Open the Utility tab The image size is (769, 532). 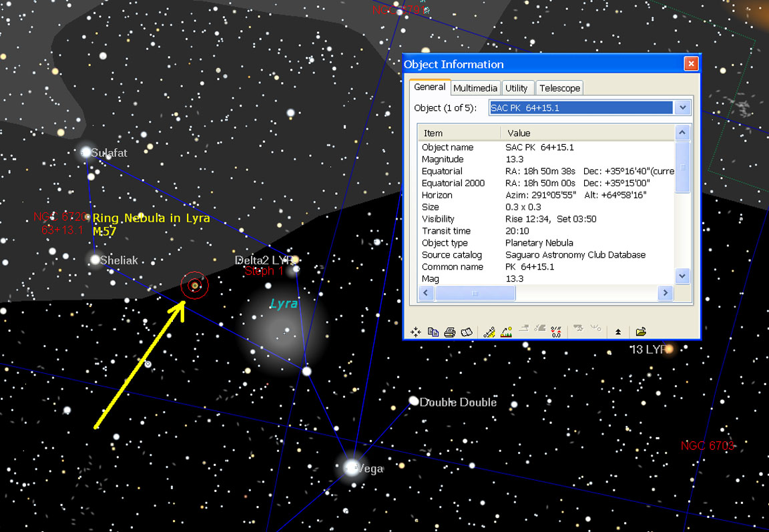[516, 88]
